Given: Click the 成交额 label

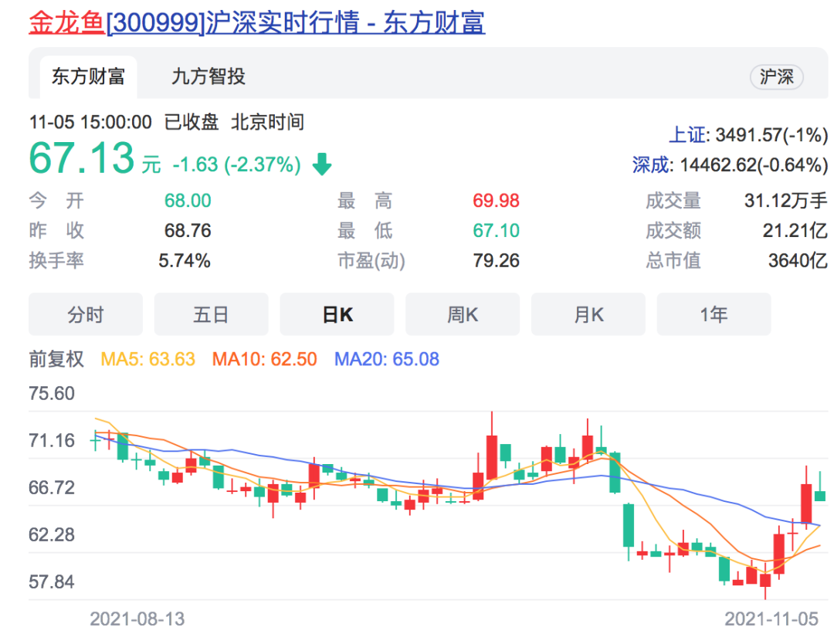Looking at the screenshot, I should [673, 231].
